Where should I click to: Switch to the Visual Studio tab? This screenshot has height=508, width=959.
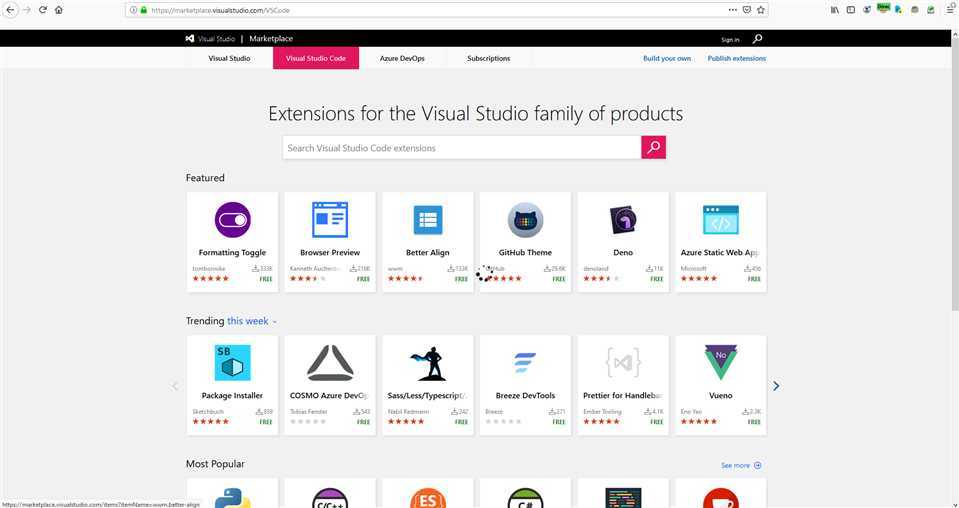click(x=229, y=59)
